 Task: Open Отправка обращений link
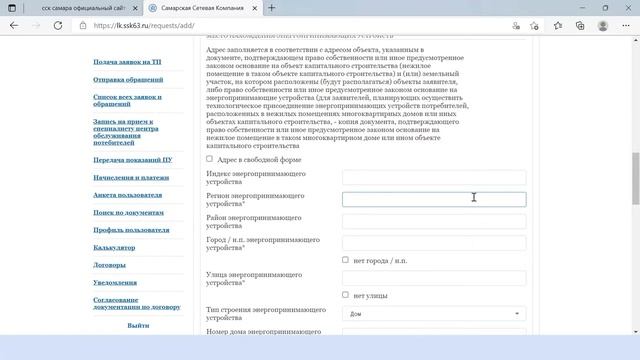(x=128, y=80)
